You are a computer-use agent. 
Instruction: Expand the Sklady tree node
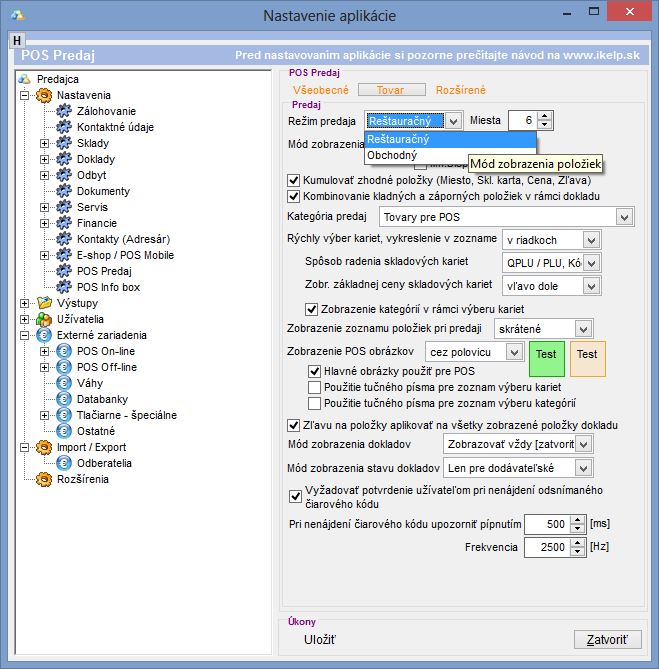pyautogui.click(x=44, y=143)
